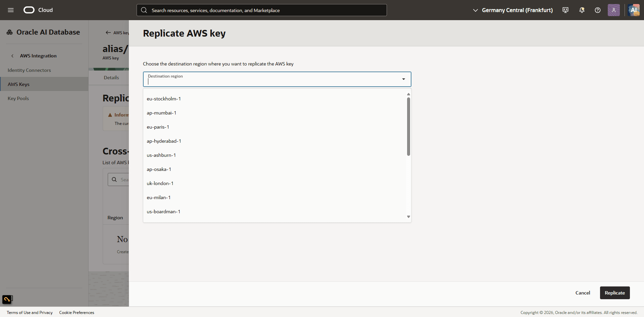644x317 pixels.
Task: Select ap-hyderabad-1 from the region list
Action: tap(275, 141)
